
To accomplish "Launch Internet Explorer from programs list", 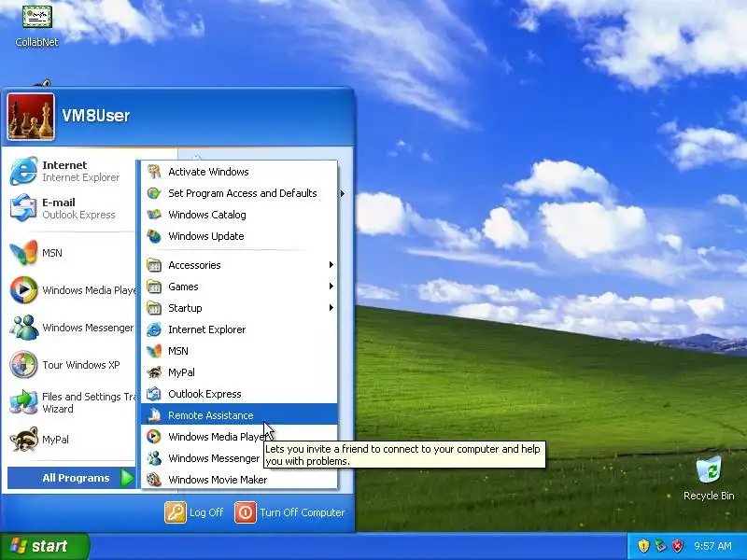I will click(x=239, y=329).
